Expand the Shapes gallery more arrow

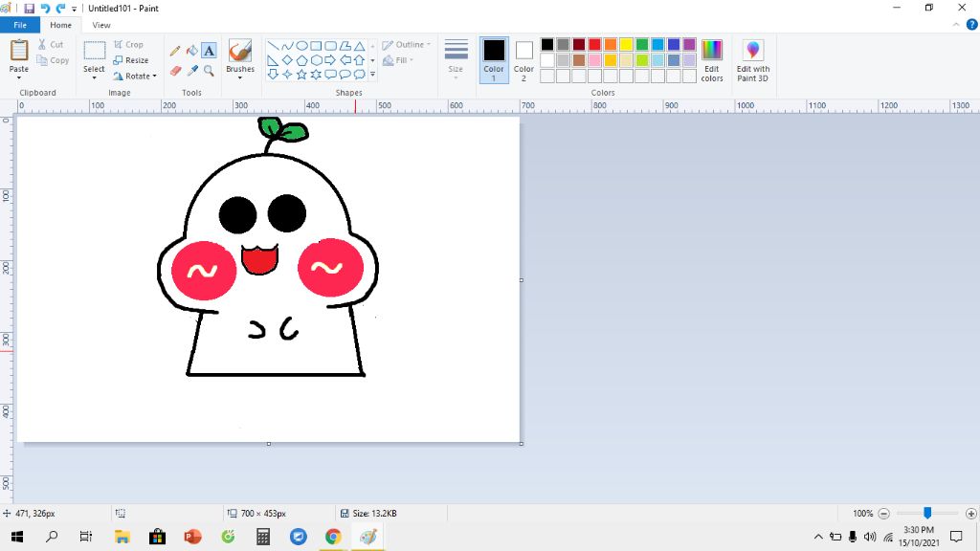tap(372, 74)
